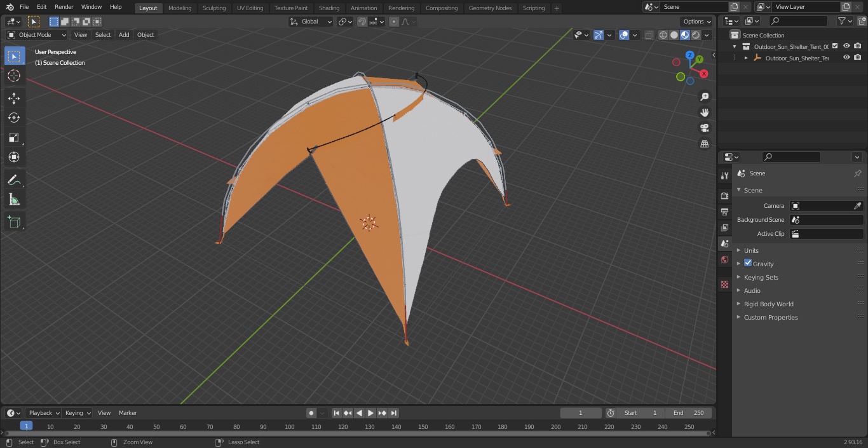Open the Global orientation dropdown
Screen dimensions: 868x448
tap(311, 22)
